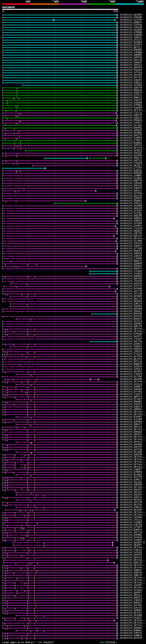Click the green ~80% identity legend segment
Image resolution: width=146 pixels, height=644 pixels.
(101, 4)
